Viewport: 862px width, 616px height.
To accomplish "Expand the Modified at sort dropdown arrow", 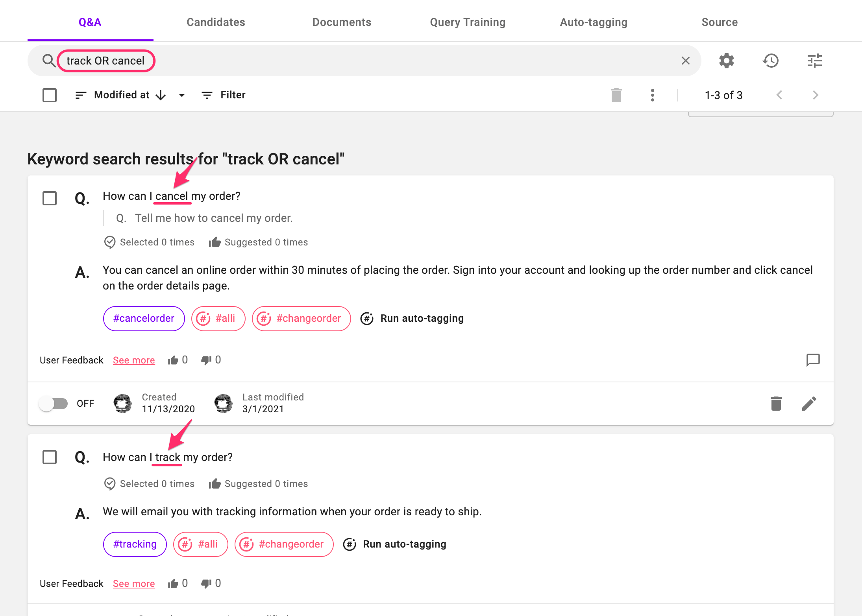I will pyautogui.click(x=181, y=95).
